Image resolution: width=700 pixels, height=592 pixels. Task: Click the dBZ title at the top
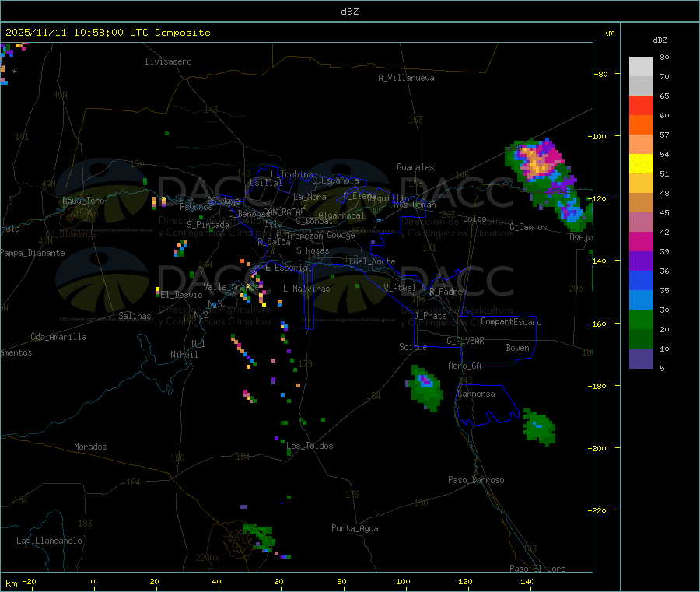349,12
